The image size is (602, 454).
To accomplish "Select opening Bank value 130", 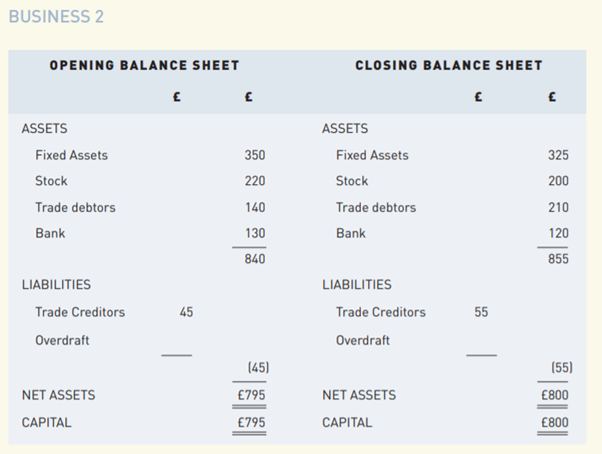I will coord(254,233).
